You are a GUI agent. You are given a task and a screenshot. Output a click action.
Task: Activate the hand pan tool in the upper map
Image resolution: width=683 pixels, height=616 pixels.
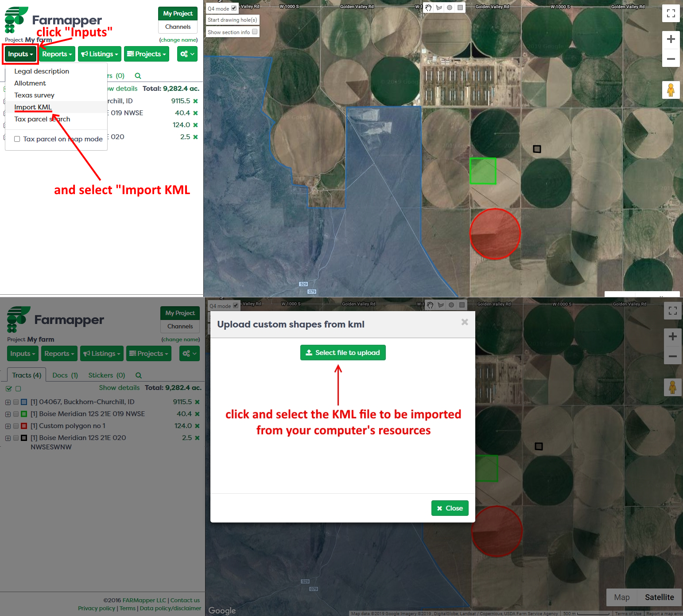pyautogui.click(x=428, y=8)
